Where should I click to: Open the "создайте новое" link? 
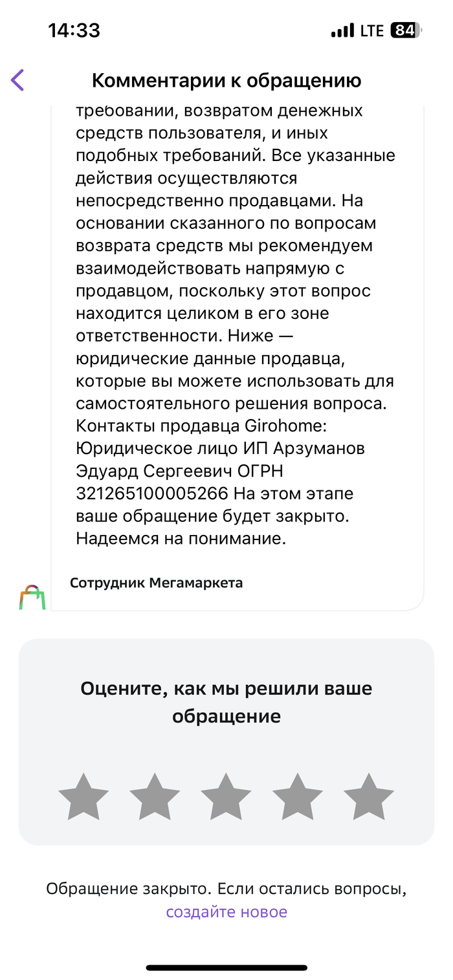tap(226, 912)
